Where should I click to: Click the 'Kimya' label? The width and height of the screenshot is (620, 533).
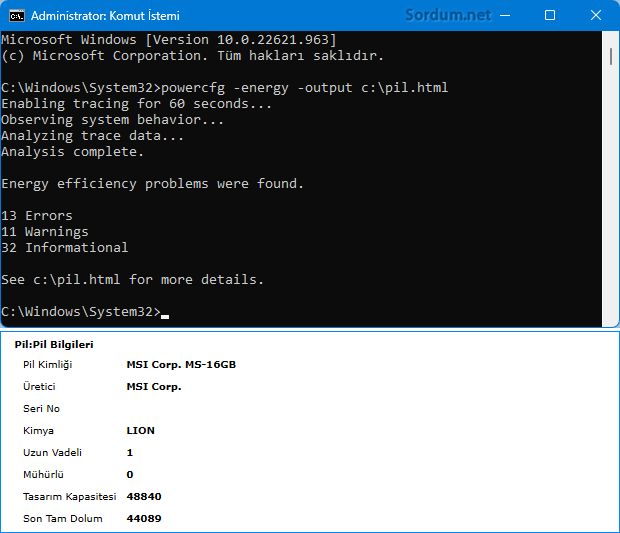(x=38, y=431)
